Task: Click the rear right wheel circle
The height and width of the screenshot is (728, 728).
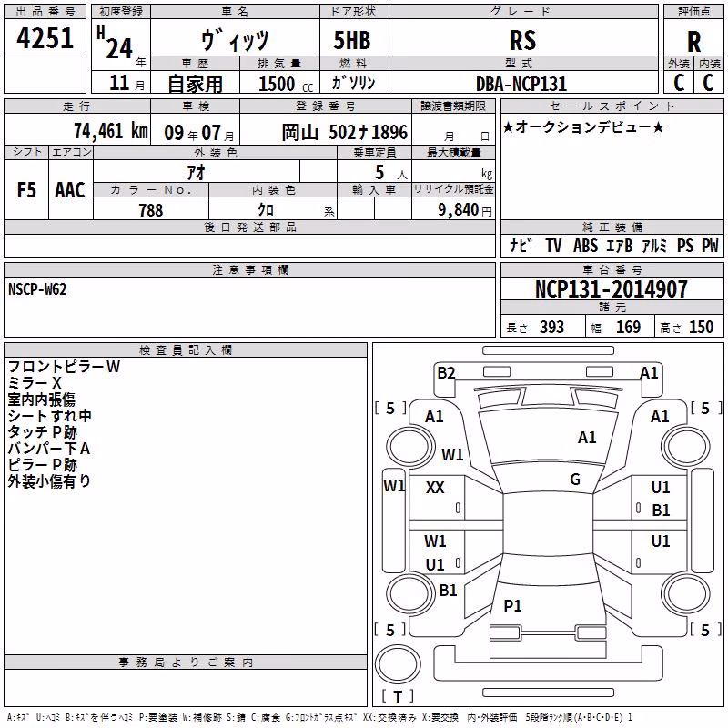Action: [686, 594]
